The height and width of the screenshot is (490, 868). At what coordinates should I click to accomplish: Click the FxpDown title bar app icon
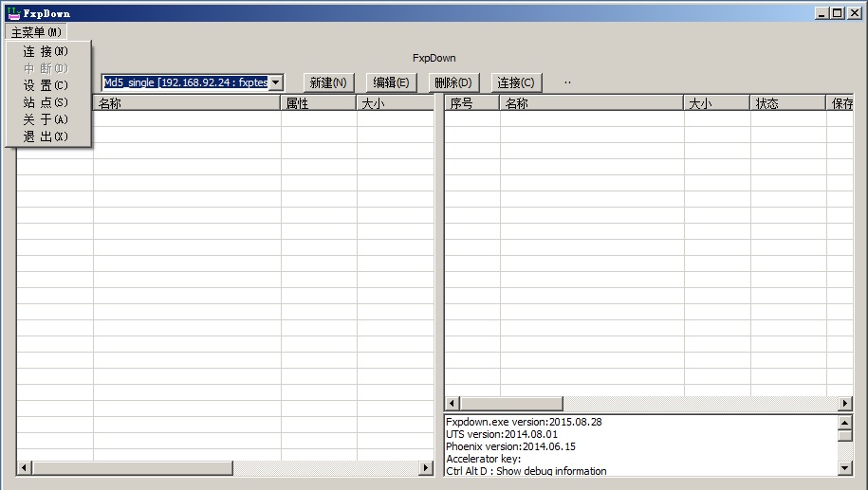13,13
